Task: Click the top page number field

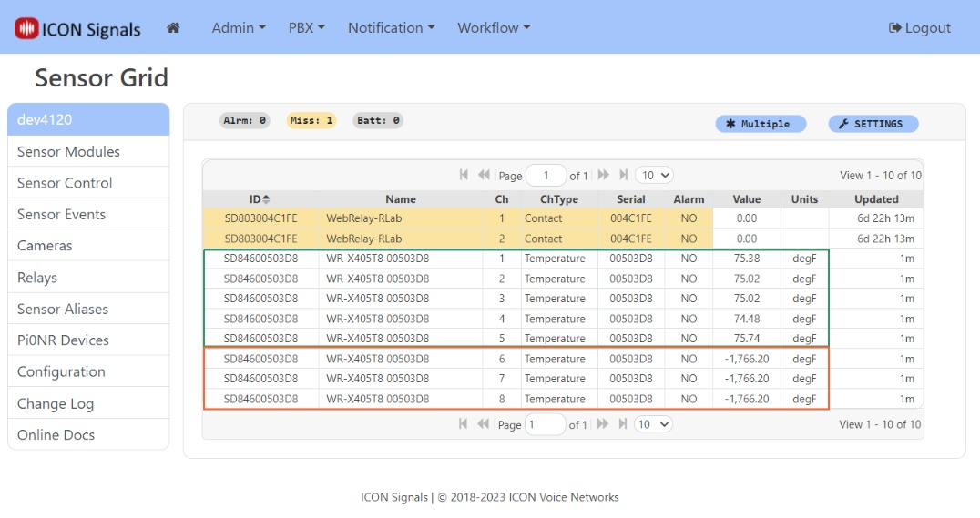Action: tap(546, 175)
